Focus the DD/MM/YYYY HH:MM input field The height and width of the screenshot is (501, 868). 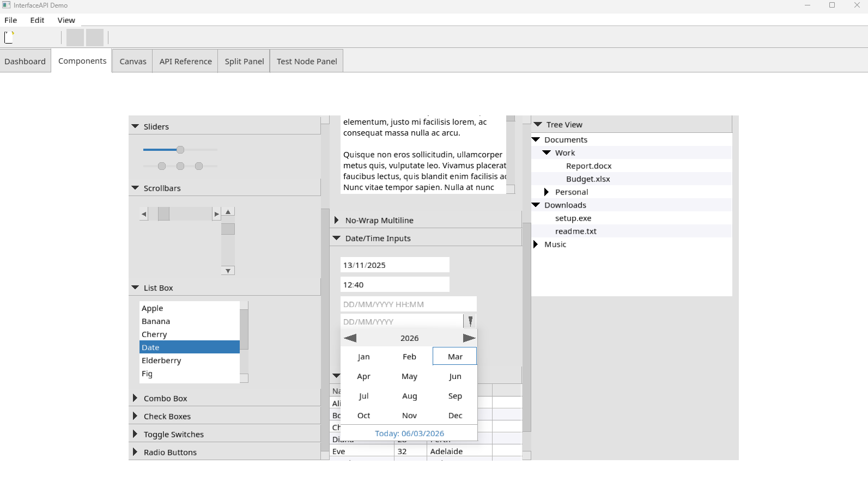(409, 304)
